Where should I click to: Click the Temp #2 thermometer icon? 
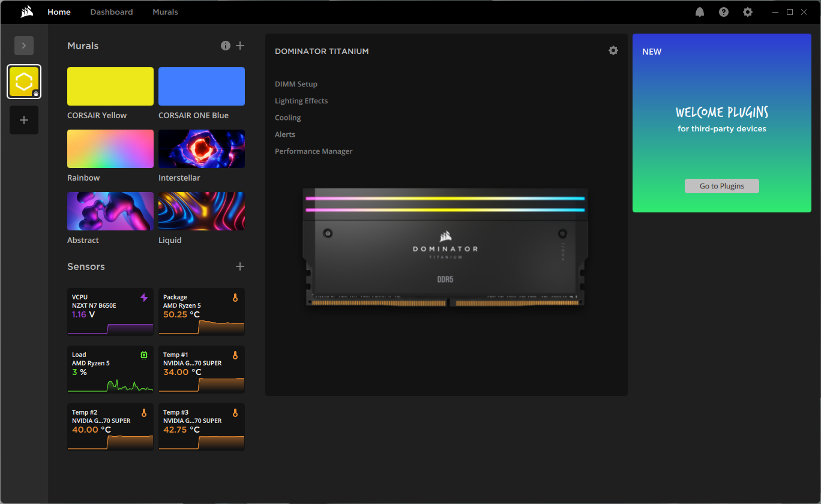[144, 413]
